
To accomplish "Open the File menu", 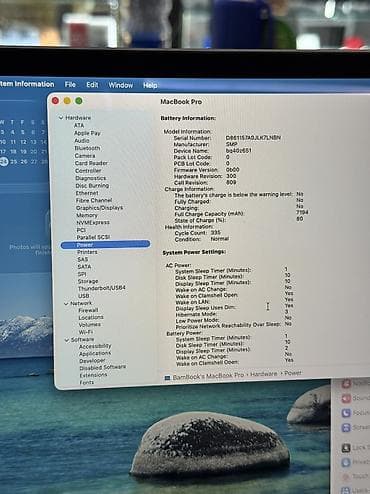I will tap(70, 85).
